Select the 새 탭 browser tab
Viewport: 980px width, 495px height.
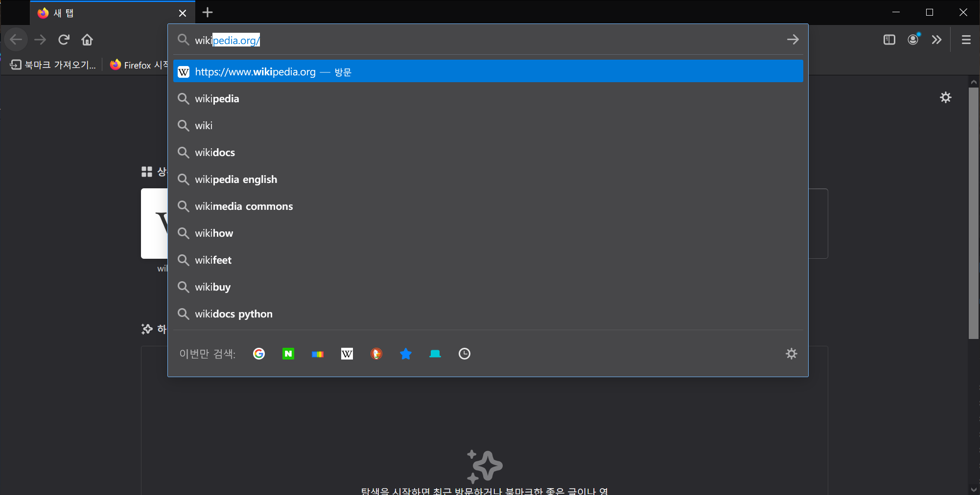click(113, 13)
